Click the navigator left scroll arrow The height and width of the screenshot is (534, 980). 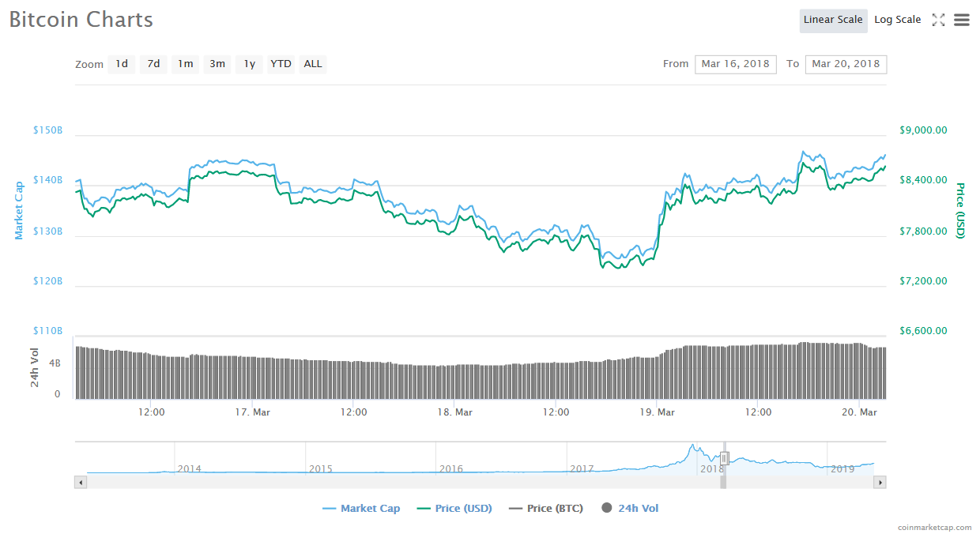coord(81,482)
